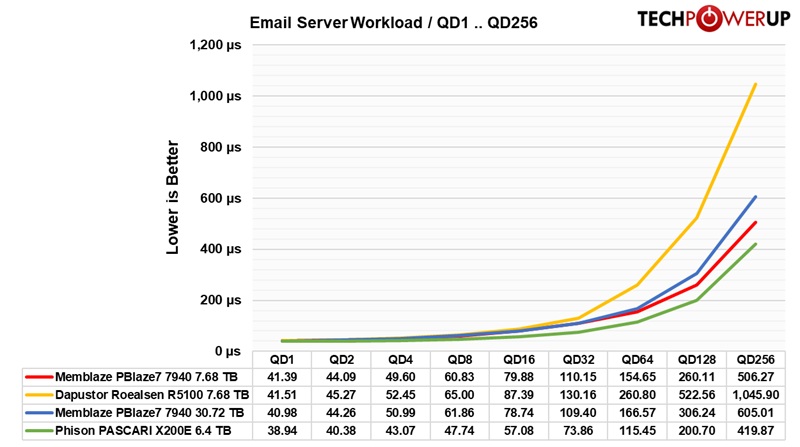Click the 38.94 value under QD1
The height and width of the screenshot is (447, 800).
pos(281,429)
